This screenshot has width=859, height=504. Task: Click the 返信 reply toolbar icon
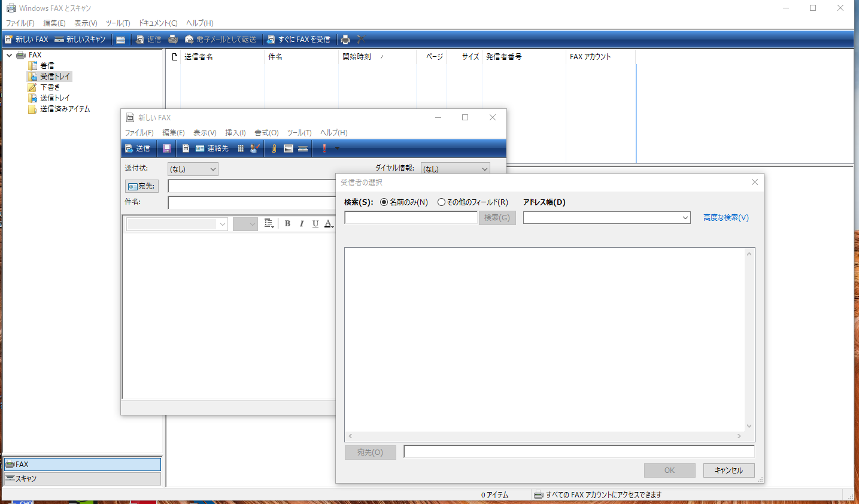[x=148, y=40]
